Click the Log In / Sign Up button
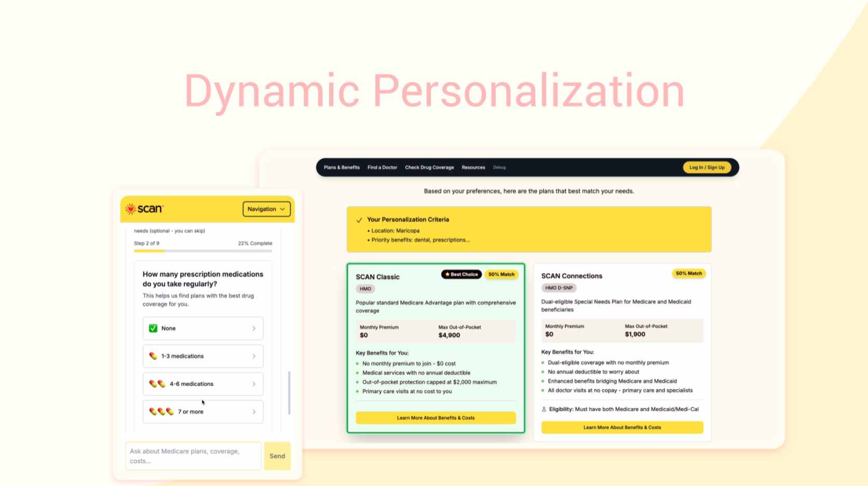Image resolution: width=868 pixels, height=486 pixels. (x=707, y=167)
